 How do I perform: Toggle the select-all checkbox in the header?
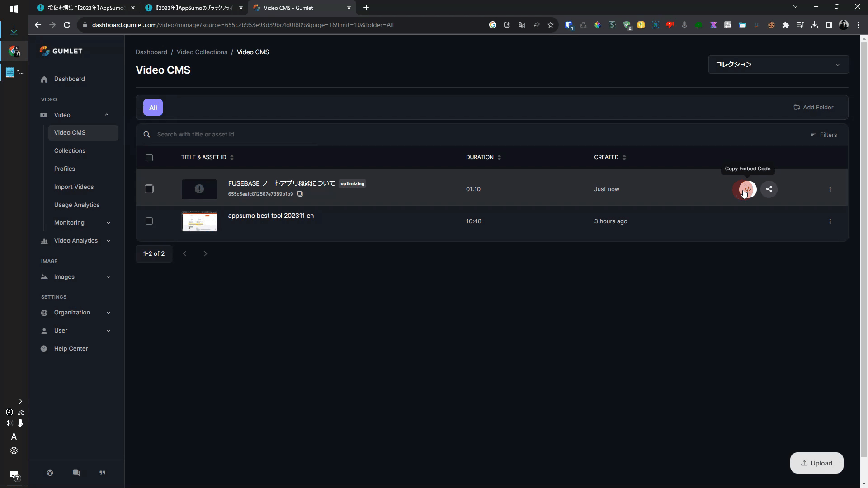pos(149,158)
